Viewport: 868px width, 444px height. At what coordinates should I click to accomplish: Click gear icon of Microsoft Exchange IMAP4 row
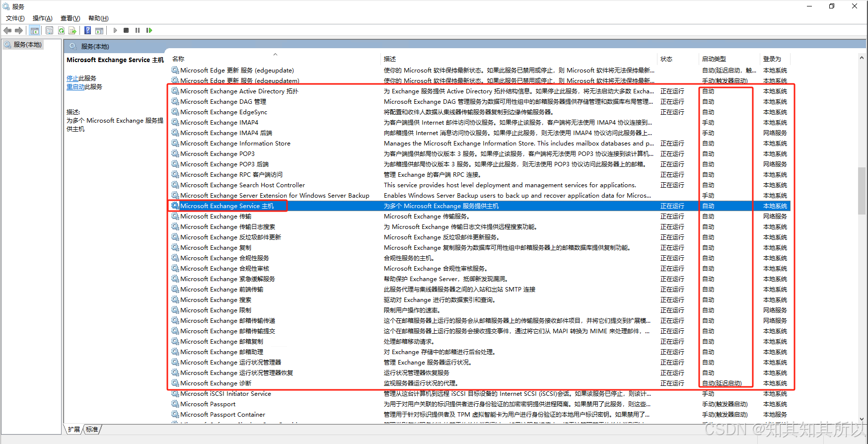tap(175, 122)
